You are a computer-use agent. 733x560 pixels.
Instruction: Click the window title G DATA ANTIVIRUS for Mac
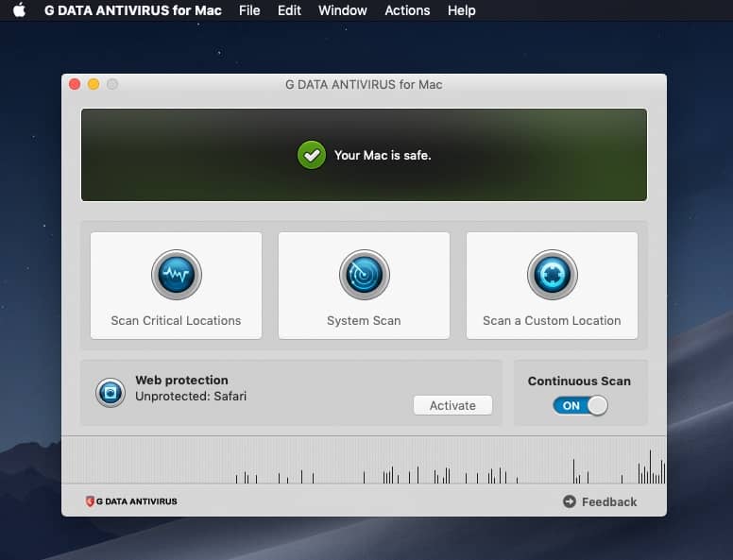tap(364, 85)
